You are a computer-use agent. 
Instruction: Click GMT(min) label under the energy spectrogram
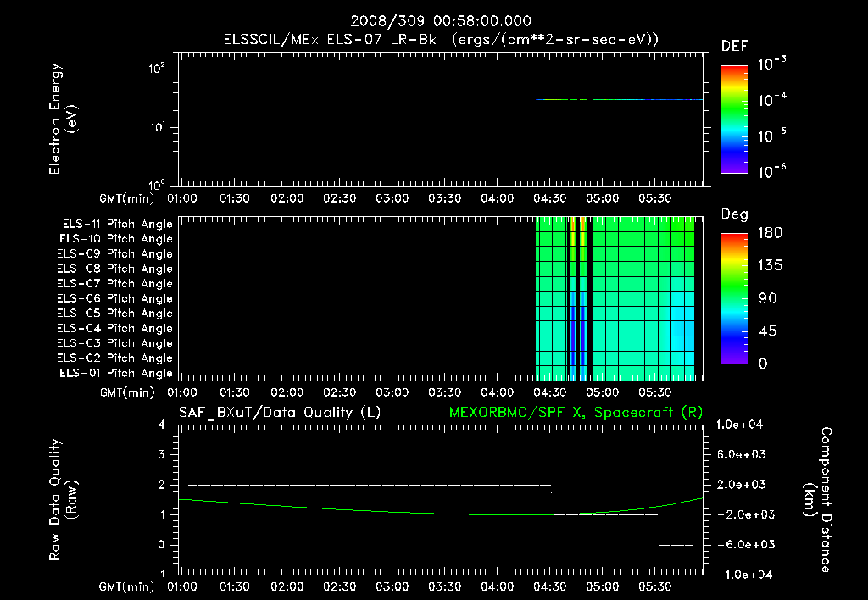pos(127,198)
